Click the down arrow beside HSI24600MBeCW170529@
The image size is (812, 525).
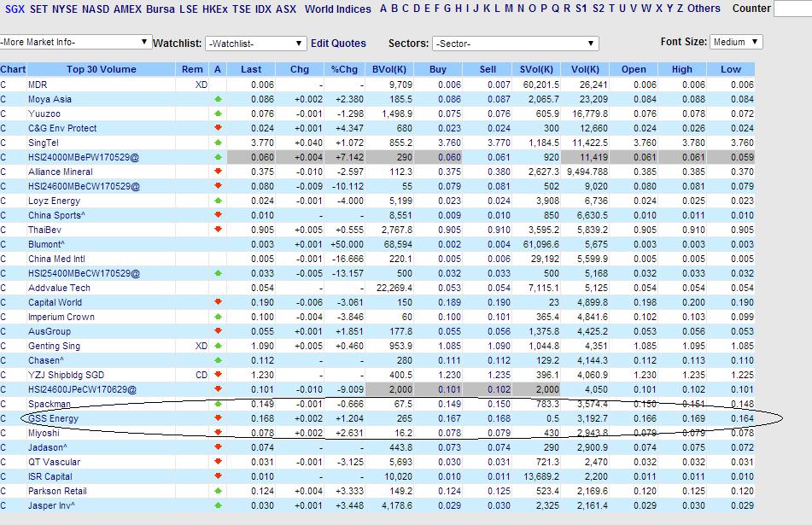click(x=218, y=185)
